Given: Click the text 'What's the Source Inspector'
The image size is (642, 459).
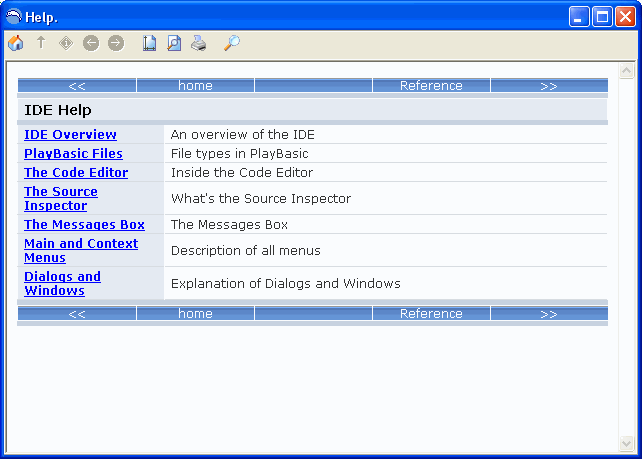Looking at the screenshot, I should [x=261, y=199].
